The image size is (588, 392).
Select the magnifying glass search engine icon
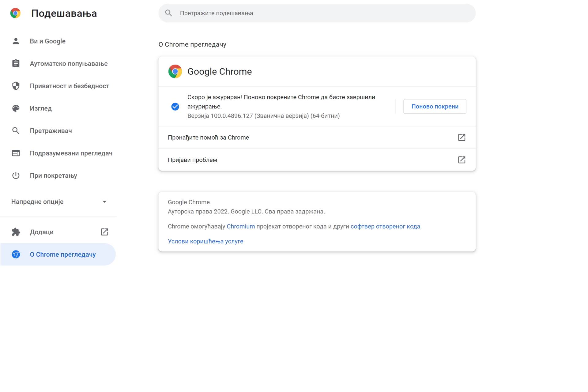click(16, 131)
